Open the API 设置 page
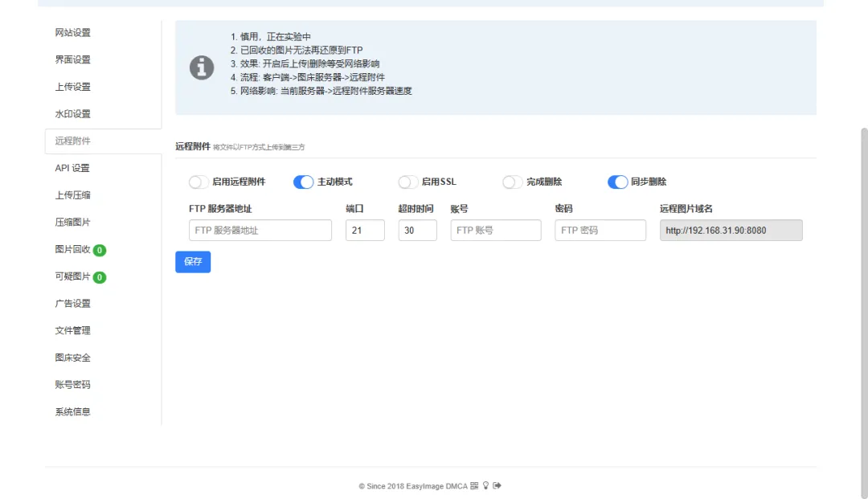The width and height of the screenshot is (868, 499). click(x=72, y=168)
